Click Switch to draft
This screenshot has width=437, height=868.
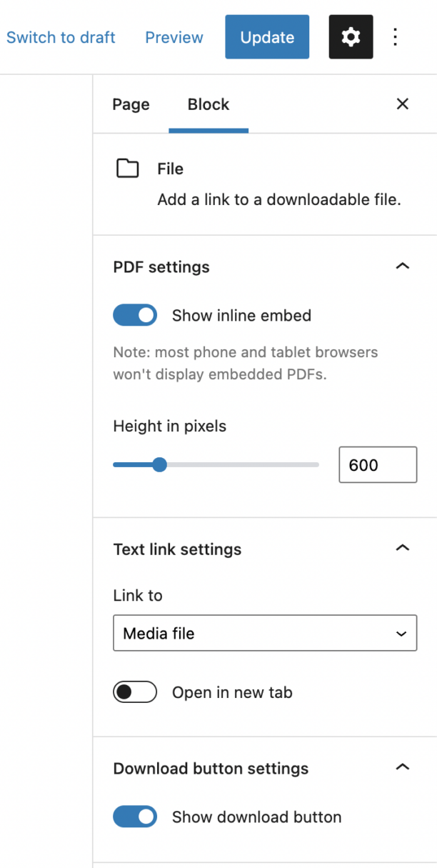click(61, 37)
